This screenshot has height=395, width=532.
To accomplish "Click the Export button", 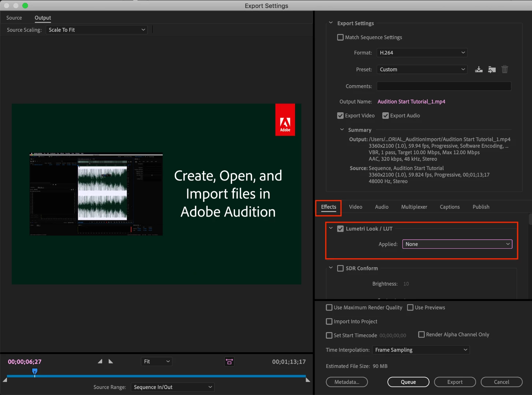I will [455, 382].
